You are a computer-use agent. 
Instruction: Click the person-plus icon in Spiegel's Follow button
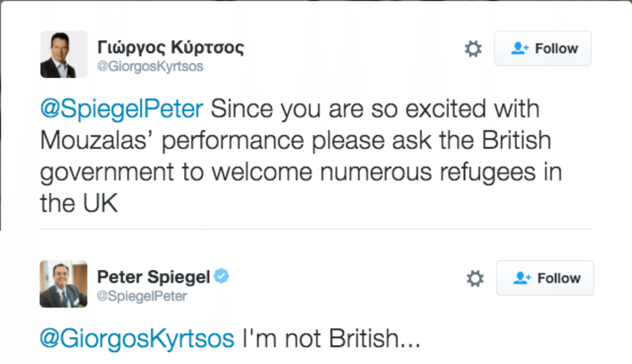[522, 278]
